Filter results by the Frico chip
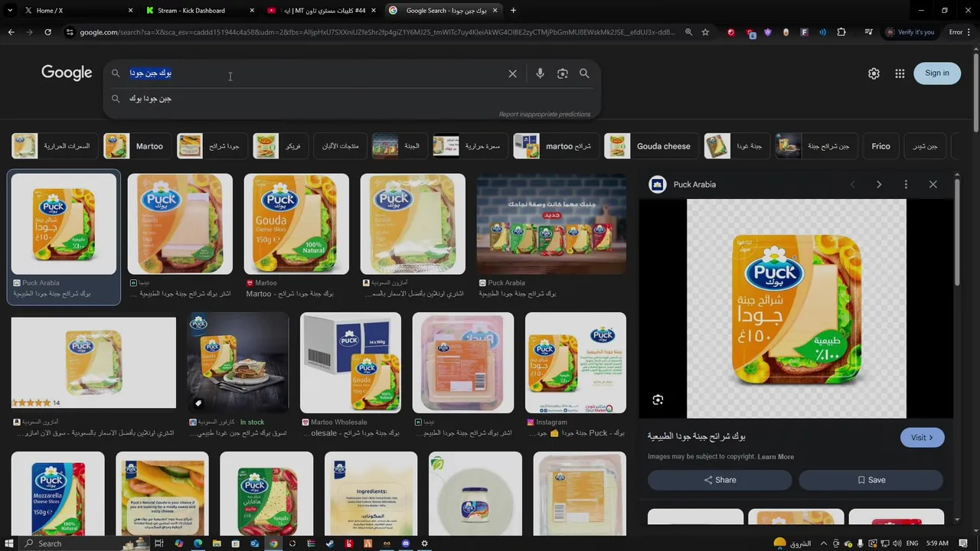The image size is (980, 551). (x=880, y=146)
